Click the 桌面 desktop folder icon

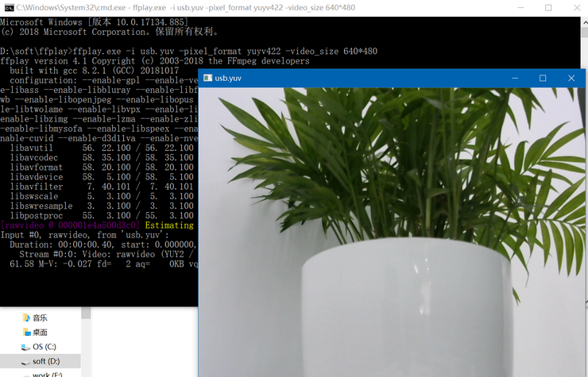point(27,332)
